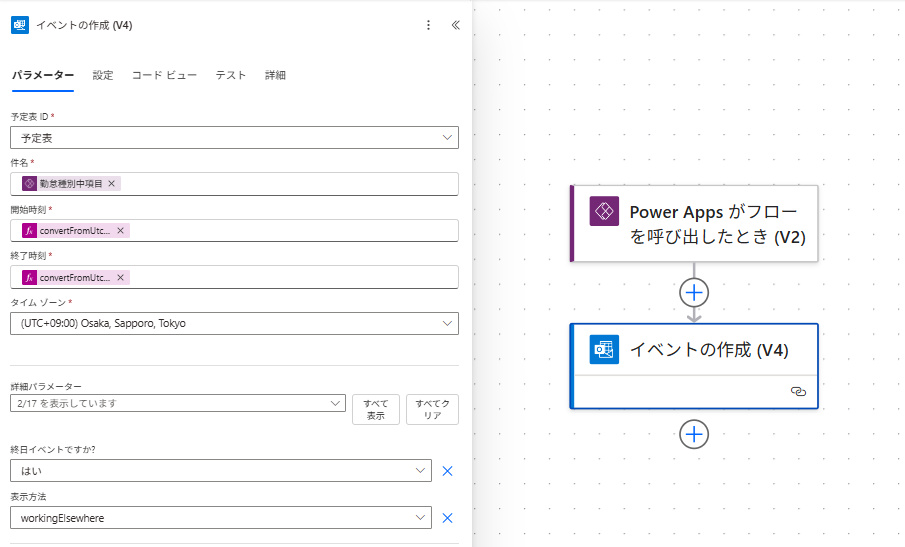Open テスト tab
The image size is (905, 547).
pos(231,75)
